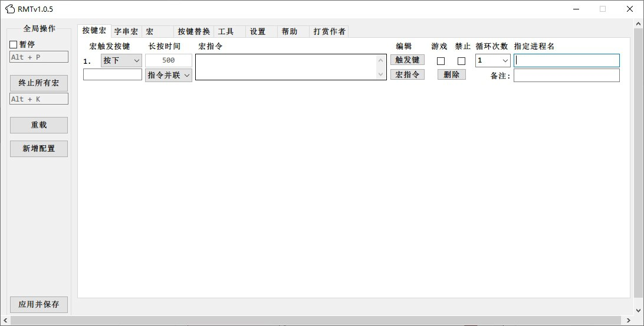Click the RMT app icon in title bar

(10, 9)
